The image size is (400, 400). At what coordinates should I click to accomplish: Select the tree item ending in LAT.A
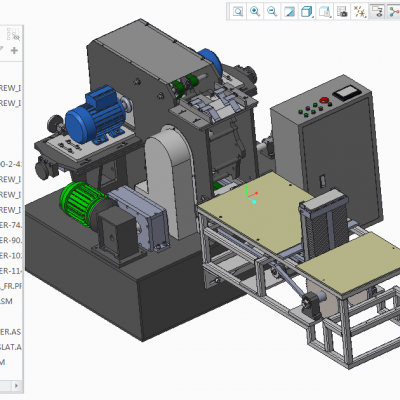pyautogui.click(x=11, y=347)
